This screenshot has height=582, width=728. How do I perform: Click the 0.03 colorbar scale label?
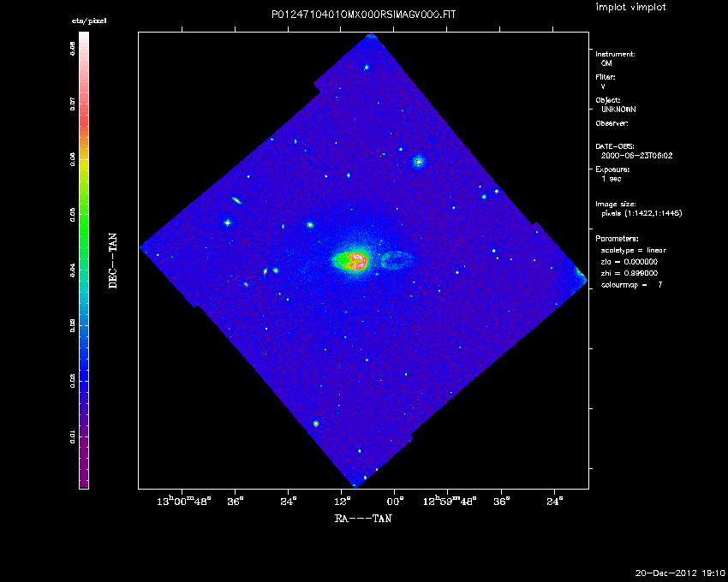coord(73,326)
